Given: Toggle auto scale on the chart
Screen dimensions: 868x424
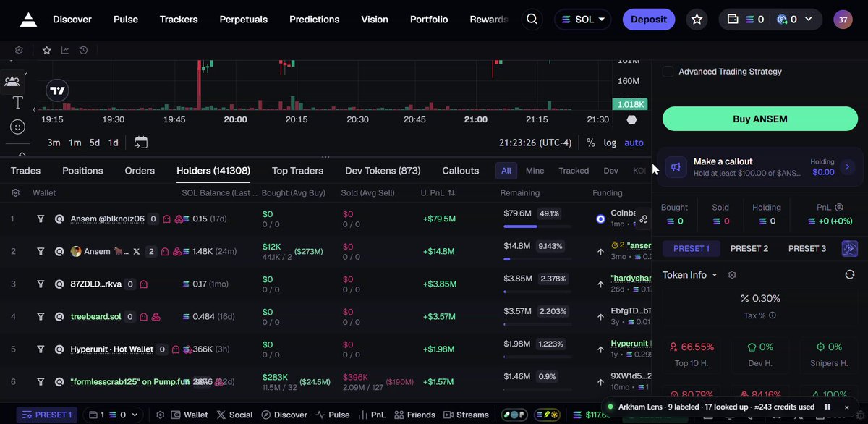Looking at the screenshot, I should tap(634, 143).
